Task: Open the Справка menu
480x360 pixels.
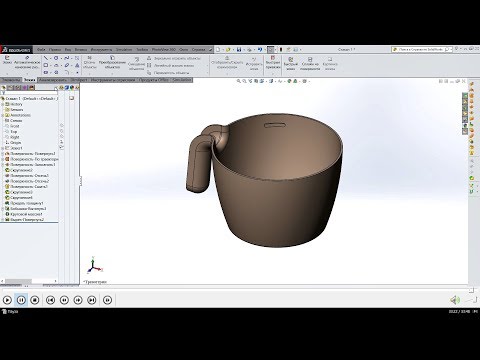Action: 199,49
